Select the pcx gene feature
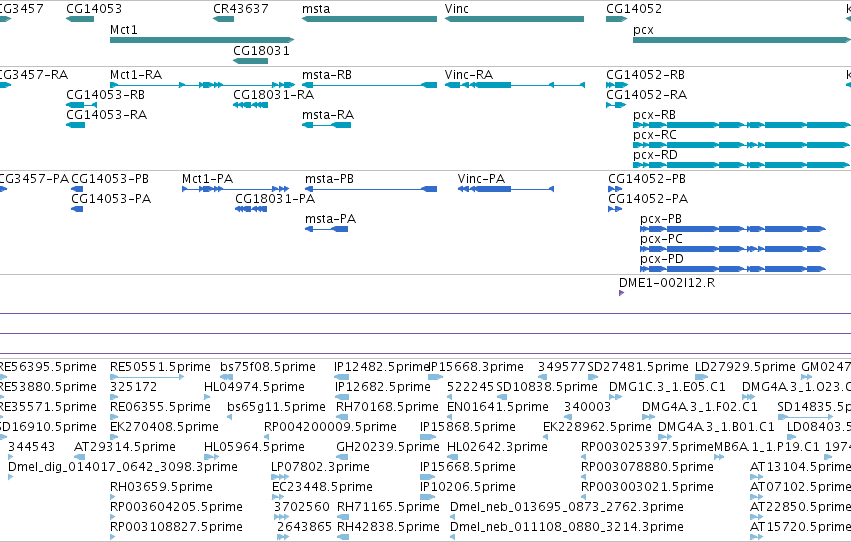The image size is (851, 542). point(741,40)
